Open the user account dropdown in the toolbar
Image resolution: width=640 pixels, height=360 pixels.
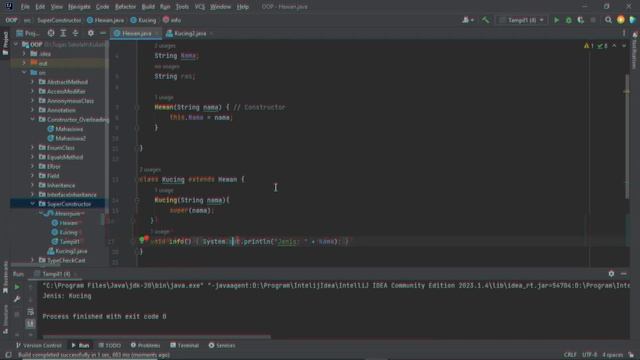(x=468, y=20)
